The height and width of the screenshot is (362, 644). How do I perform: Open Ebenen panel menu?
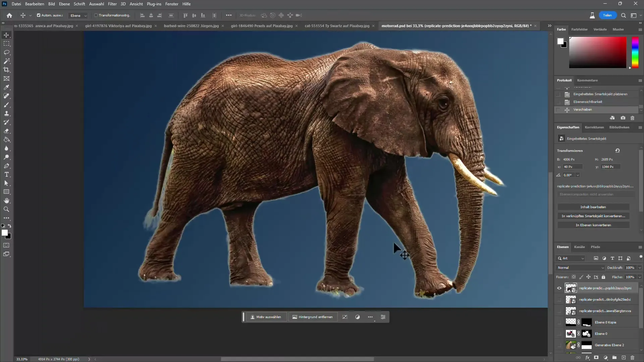[640, 247]
